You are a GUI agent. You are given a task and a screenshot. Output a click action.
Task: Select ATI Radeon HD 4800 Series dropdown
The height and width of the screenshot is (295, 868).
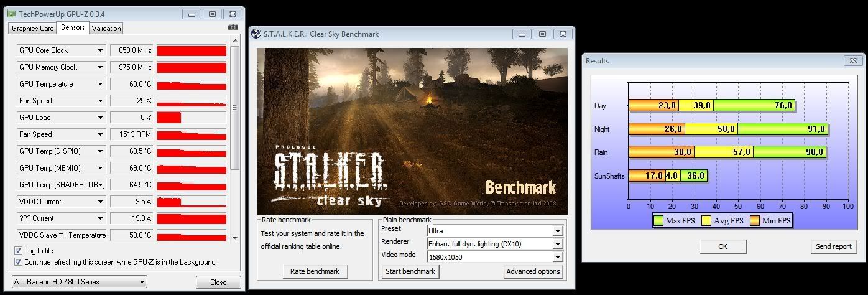[x=79, y=282]
